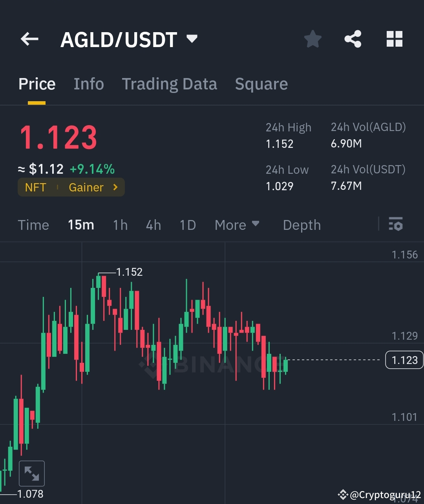Open the grid layout menu

pos(394,39)
